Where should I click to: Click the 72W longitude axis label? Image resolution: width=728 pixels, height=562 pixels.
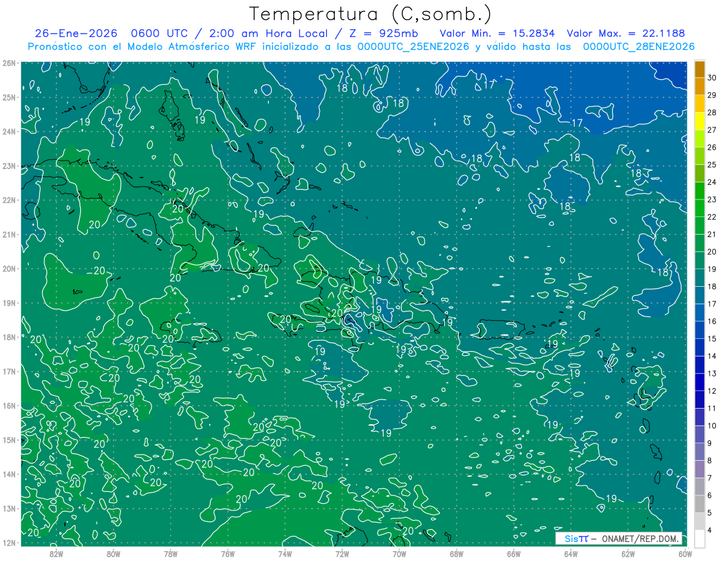pyautogui.click(x=342, y=554)
